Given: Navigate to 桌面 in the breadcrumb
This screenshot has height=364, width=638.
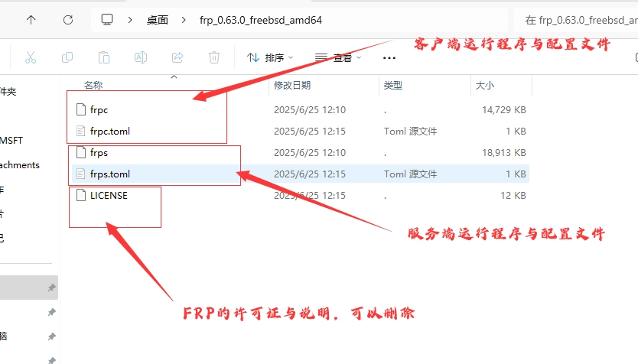Looking at the screenshot, I should coord(157,20).
